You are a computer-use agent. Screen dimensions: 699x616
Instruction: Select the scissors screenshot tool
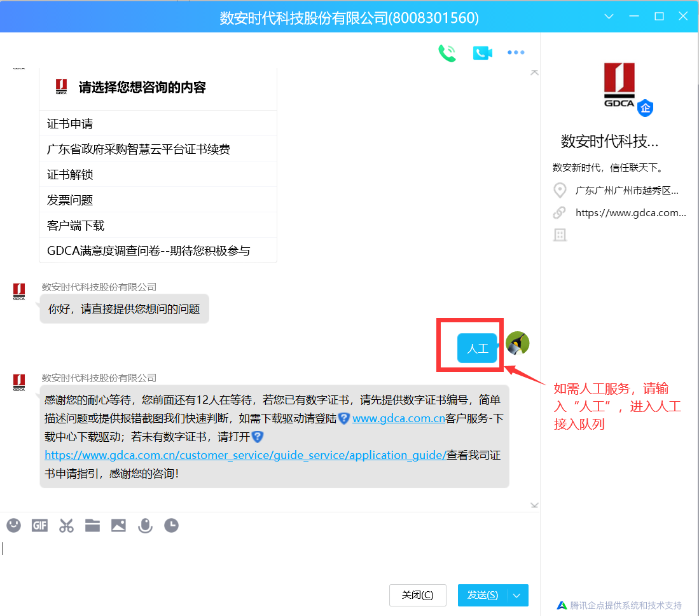coord(66,526)
